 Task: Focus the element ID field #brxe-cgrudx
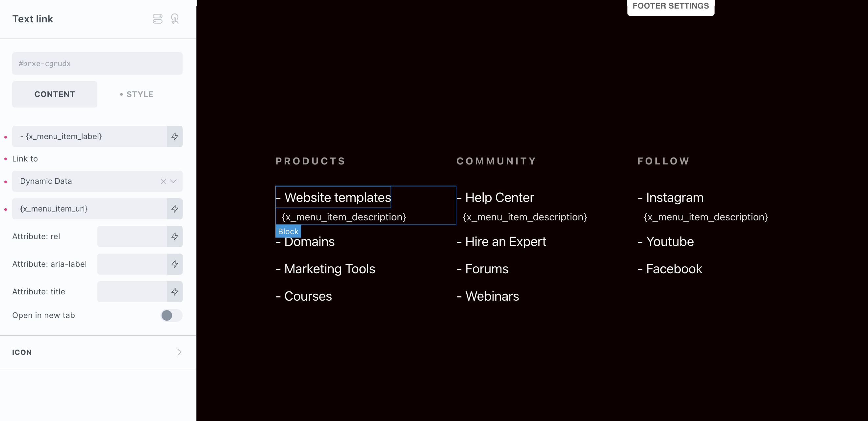[x=97, y=63]
